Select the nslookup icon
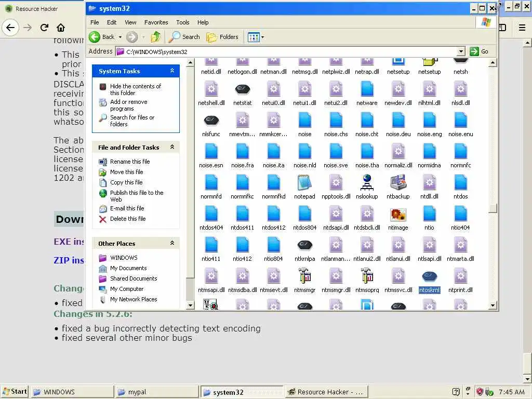This screenshot has width=532, height=399. pyautogui.click(x=367, y=183)
